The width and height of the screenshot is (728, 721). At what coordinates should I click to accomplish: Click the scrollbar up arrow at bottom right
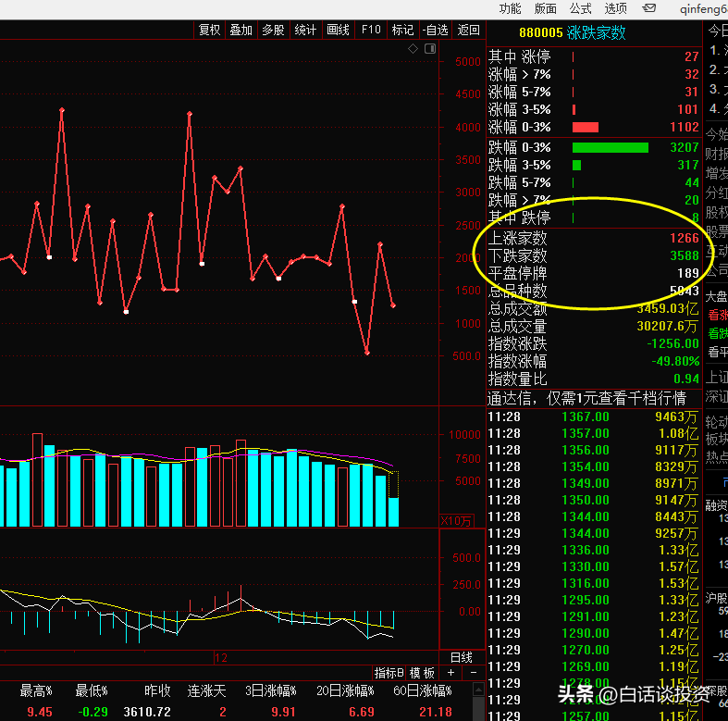coord(478,690)
